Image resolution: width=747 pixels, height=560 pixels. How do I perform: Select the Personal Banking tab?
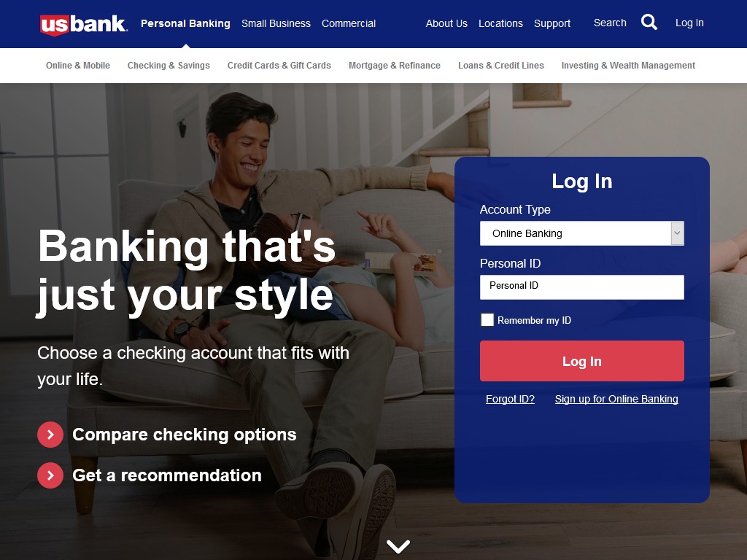(x=185, y=23)
